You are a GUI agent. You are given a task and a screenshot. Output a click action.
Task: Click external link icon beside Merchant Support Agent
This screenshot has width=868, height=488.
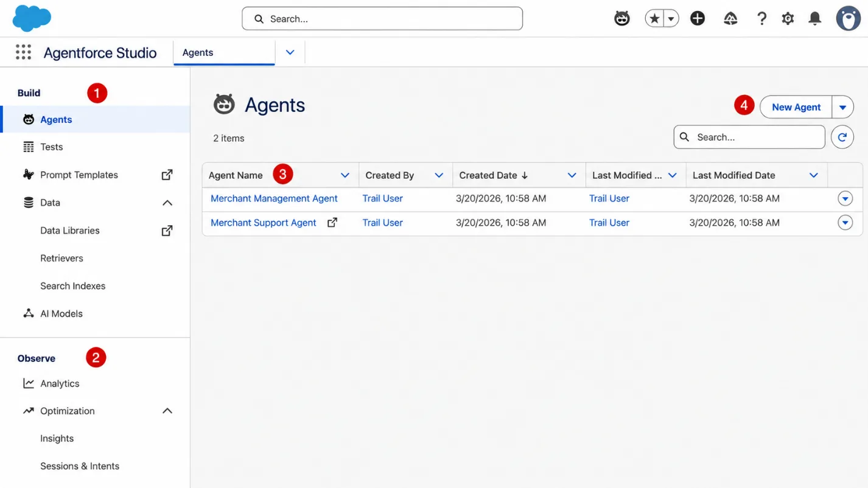coord(332,223)
